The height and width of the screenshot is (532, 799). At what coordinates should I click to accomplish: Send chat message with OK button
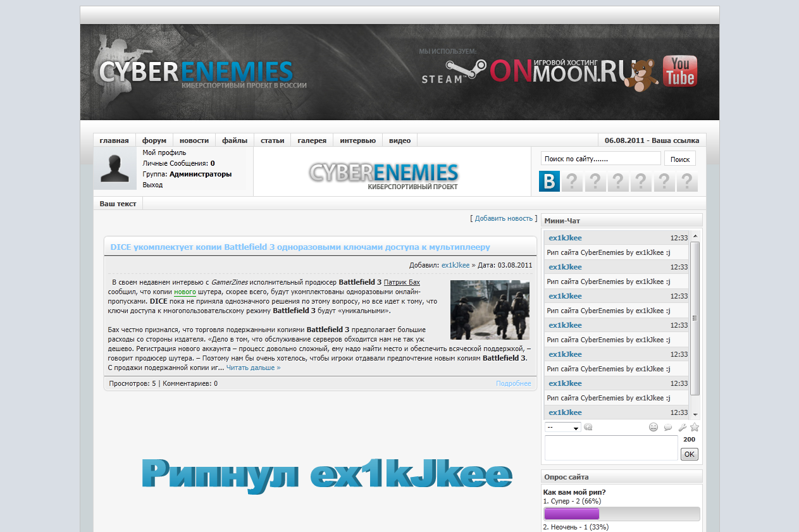tap(690, 454)
